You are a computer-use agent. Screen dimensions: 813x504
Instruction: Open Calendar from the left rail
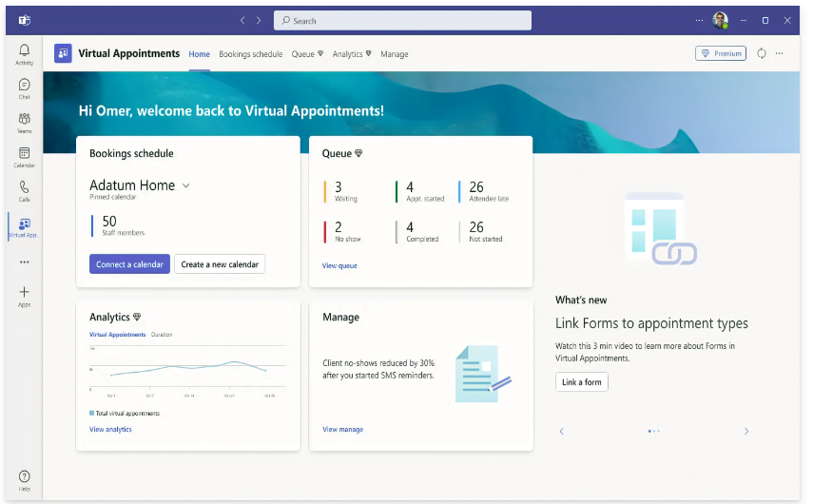coord(24,157)
